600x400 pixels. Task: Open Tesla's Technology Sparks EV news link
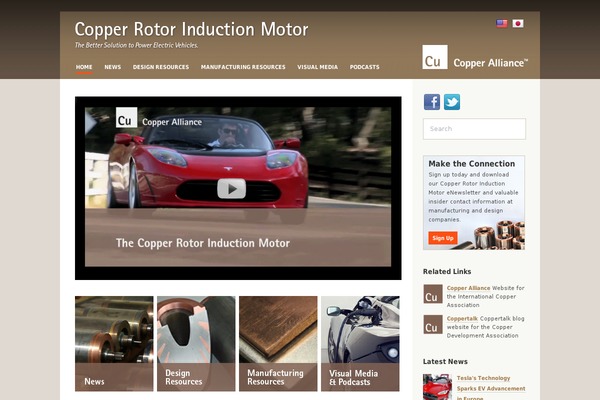491,388
